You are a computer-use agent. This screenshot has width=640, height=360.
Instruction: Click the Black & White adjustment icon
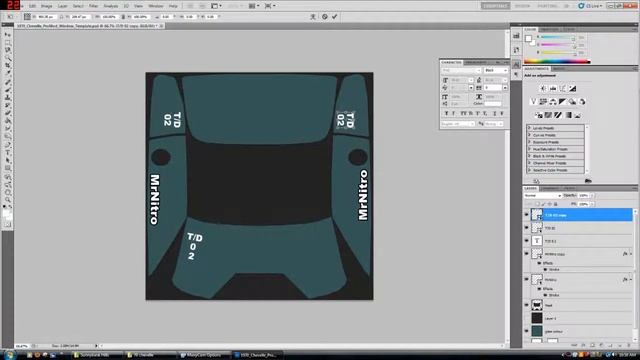click(x=562, y=102)
